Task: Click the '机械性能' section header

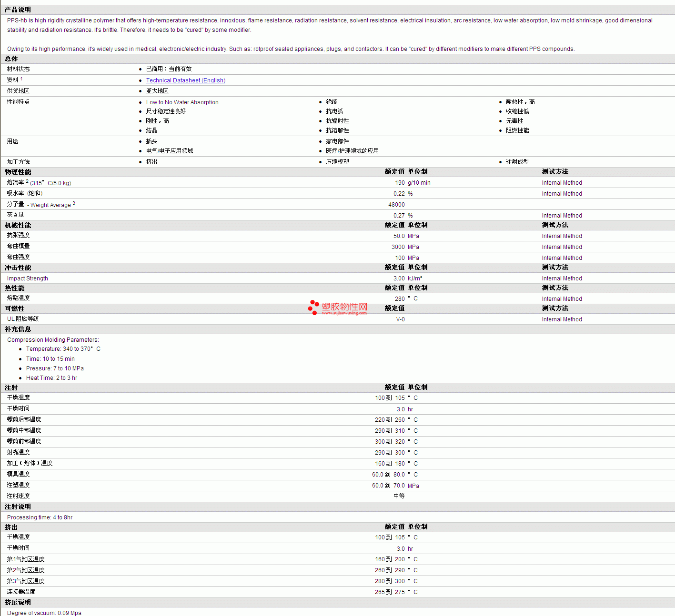Action: [18, 225]
